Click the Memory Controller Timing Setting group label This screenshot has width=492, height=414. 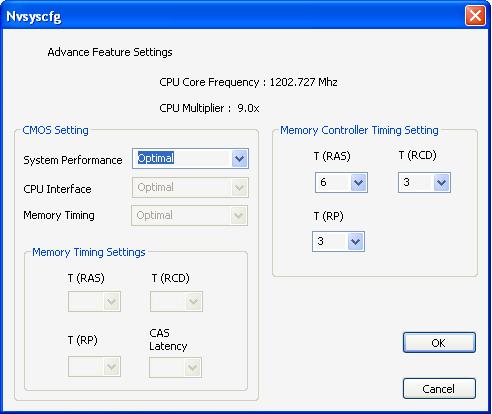tap(359, 130)
